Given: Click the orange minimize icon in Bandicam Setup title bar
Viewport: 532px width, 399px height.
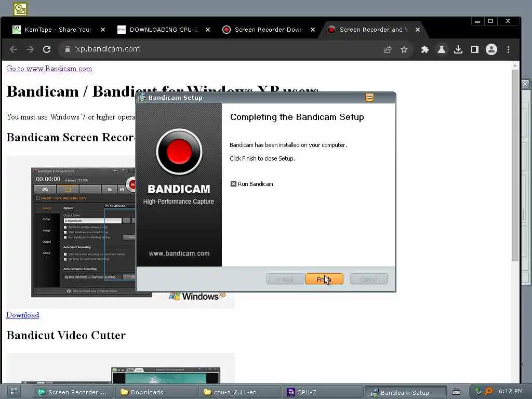Looking at the screenshot, I should [x=369, y=98].
